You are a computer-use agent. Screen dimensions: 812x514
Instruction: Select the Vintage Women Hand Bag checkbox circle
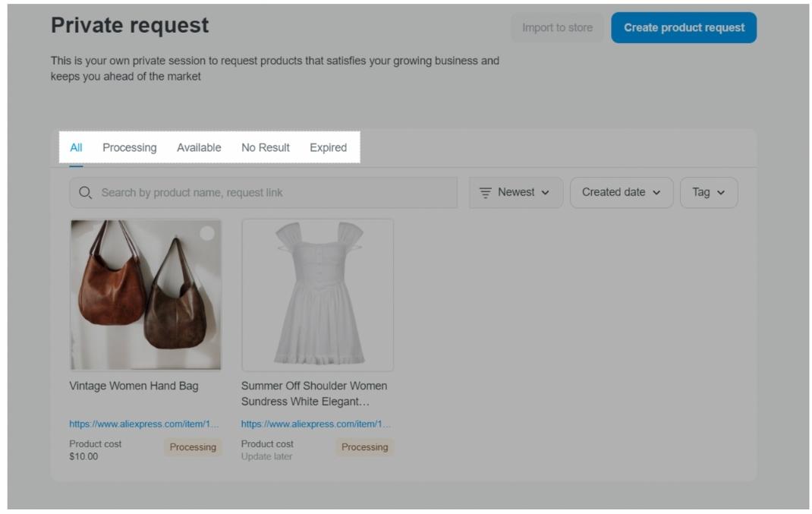207,234
